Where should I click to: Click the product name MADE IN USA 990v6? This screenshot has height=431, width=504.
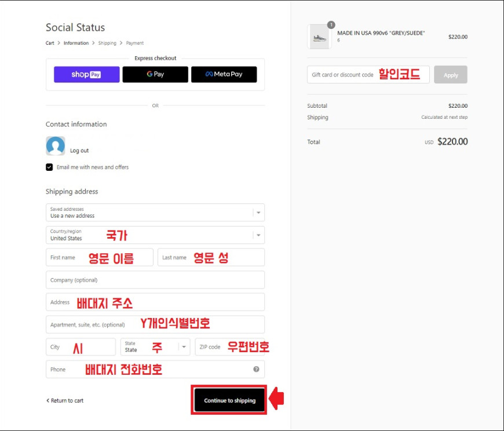tap(381, 33)
